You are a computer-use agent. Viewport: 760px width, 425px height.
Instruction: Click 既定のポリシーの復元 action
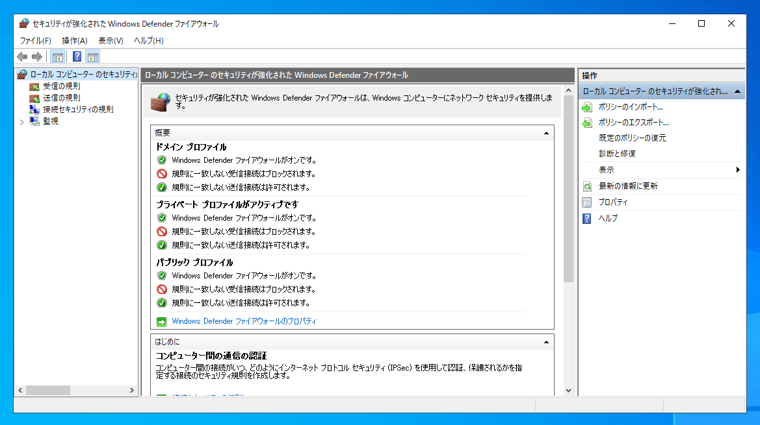point(632,138)
